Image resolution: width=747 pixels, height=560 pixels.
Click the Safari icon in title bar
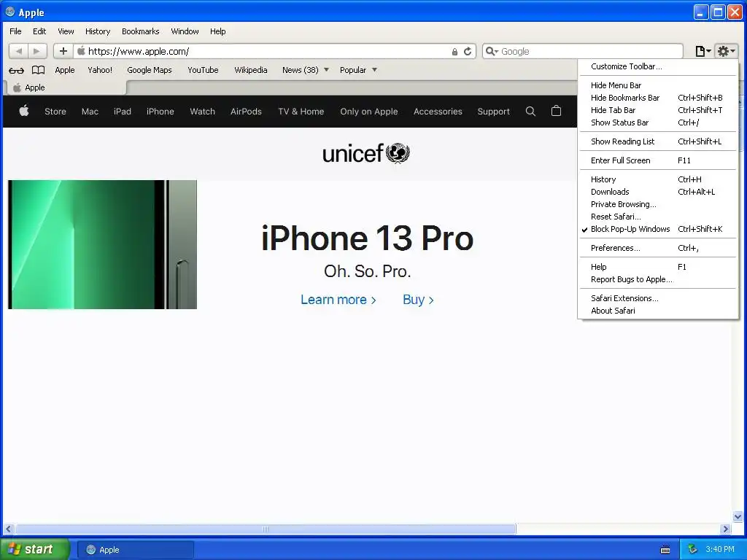point(10,12)
